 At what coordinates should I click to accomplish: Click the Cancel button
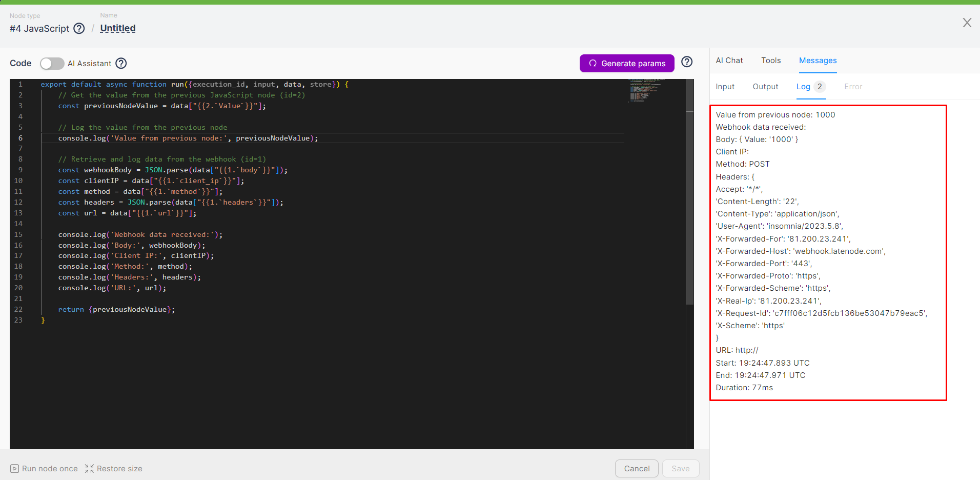click(637, 468)
